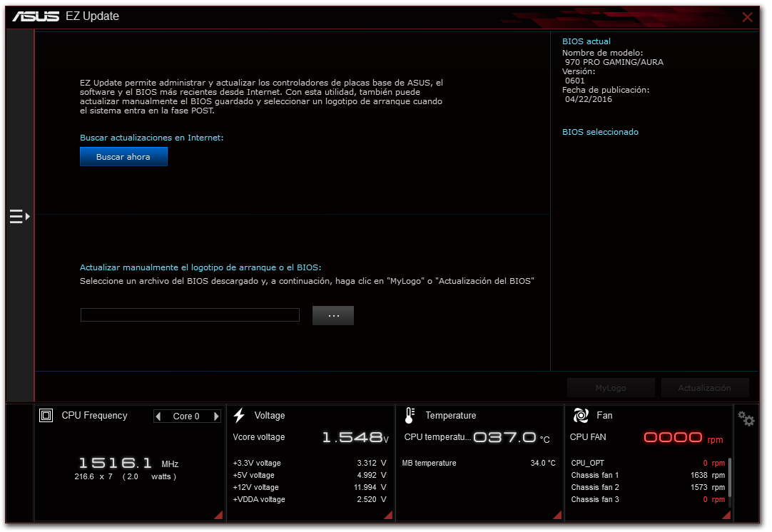Click the Voltage lightning bolt icon
The height and width of the screenshot is (532, 772).
(x=239, y=416)
